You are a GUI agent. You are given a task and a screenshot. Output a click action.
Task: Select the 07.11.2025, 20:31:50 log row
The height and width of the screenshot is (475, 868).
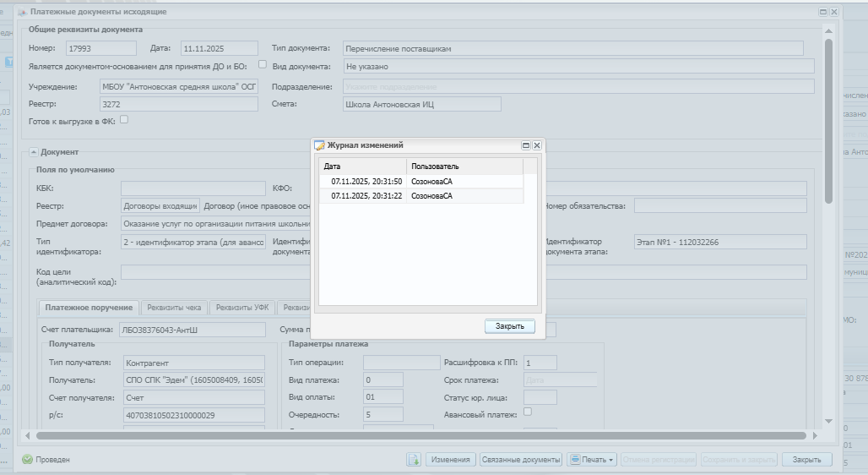pyautogui.click(x=420, y=181)
